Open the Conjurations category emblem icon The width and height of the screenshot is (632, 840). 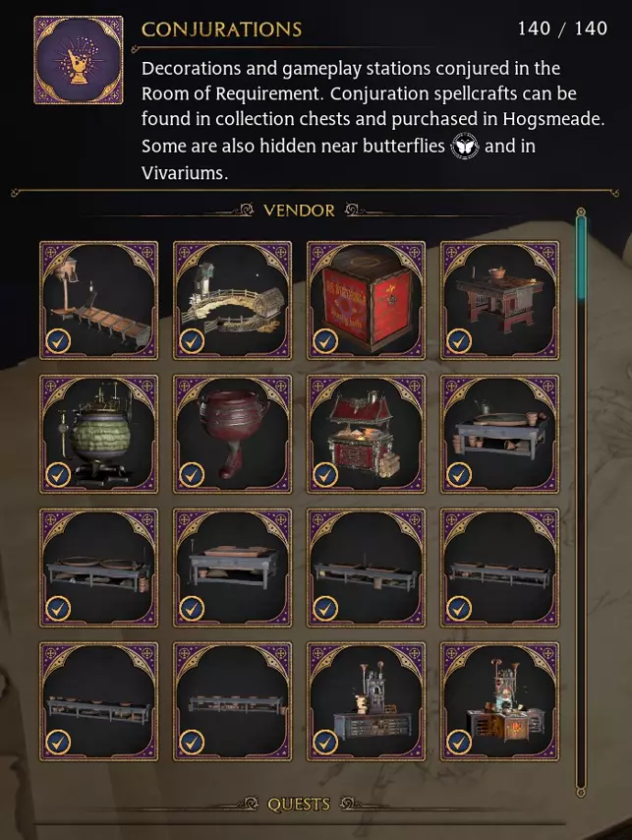(79, 60)
